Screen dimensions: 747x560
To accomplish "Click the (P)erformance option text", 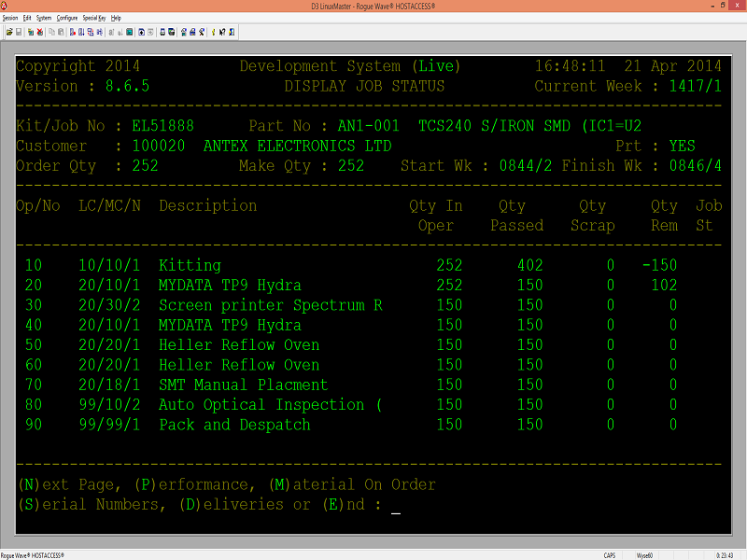I will pyautogui.click(x=194, y=484).
